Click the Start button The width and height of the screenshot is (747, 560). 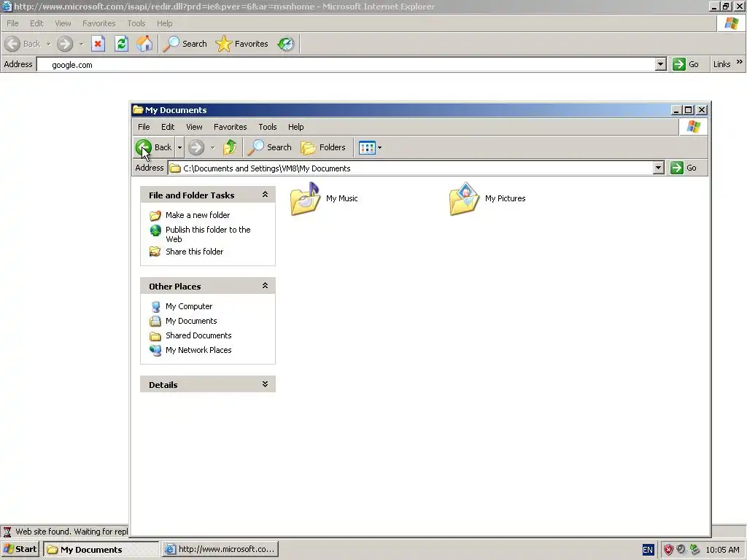click(20, 549)
